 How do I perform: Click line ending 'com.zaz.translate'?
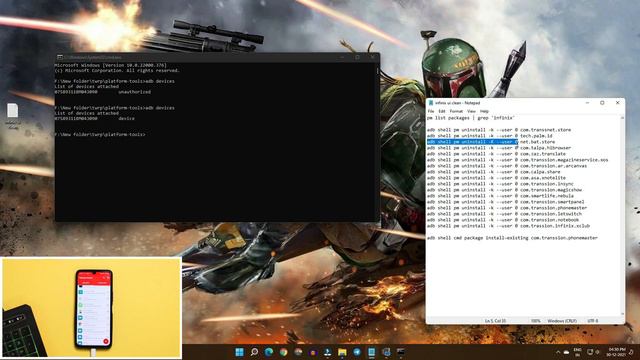tap(496, 154)
